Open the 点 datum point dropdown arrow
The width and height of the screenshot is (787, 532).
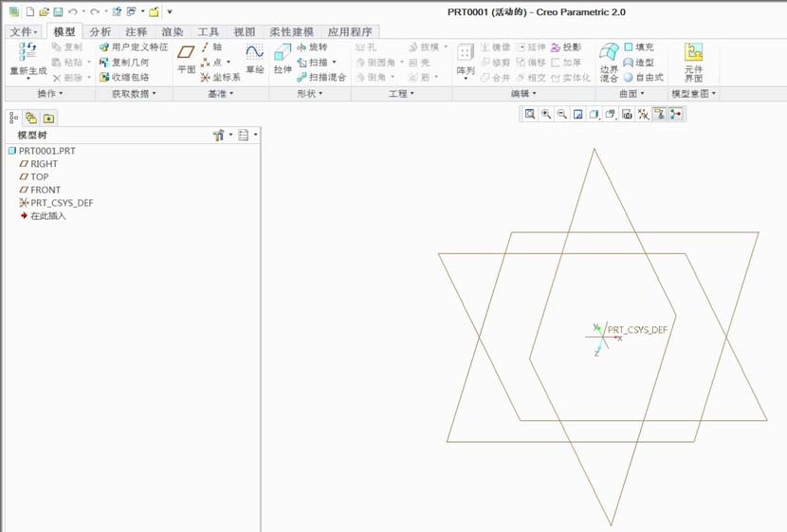[x=229, y=63]
